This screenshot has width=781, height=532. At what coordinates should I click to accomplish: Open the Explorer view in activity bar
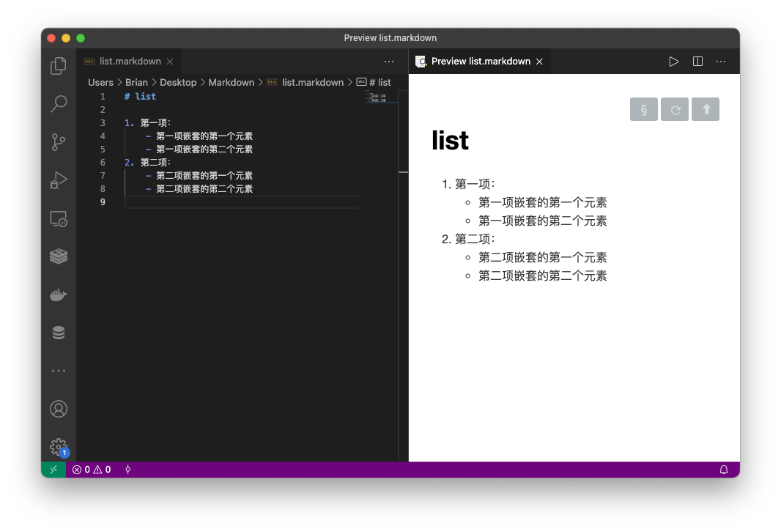(x=59, y=66)
